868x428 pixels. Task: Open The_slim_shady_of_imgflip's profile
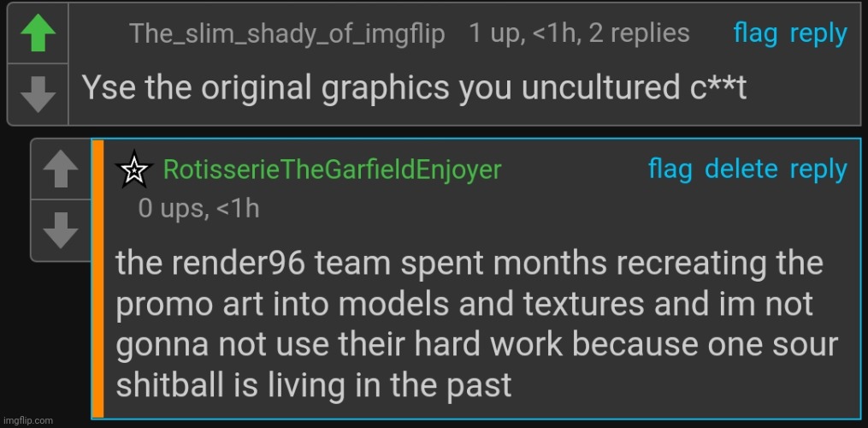286,35
